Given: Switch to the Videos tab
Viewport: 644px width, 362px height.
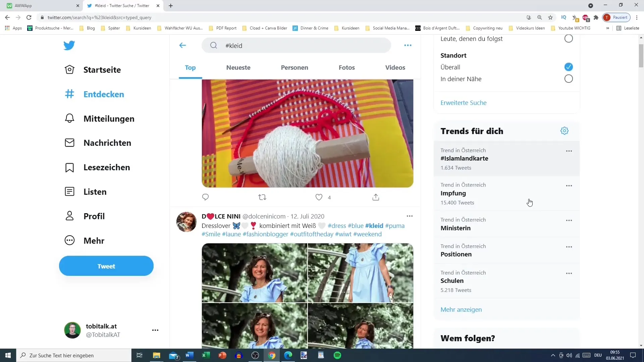Looking at the screenshot, I should (x=395, y=67).
